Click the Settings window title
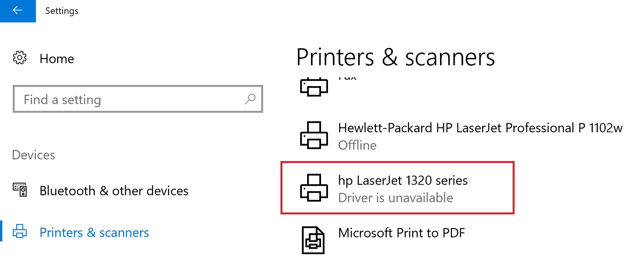 coord(62,11)
